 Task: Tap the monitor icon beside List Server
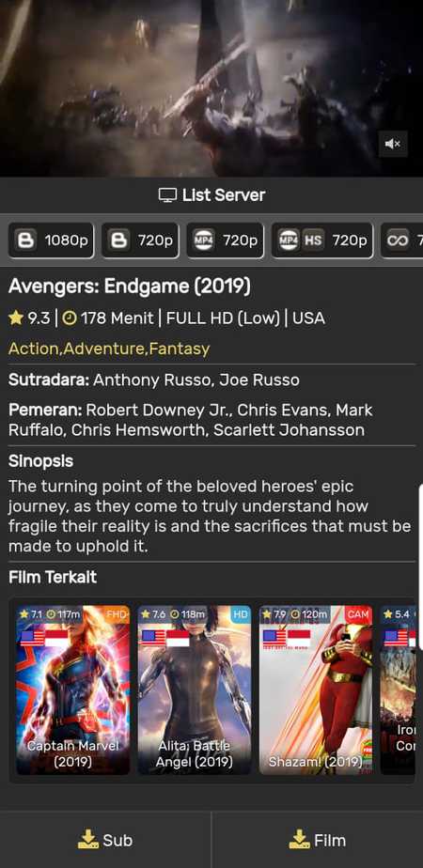[x=167, y=195]
